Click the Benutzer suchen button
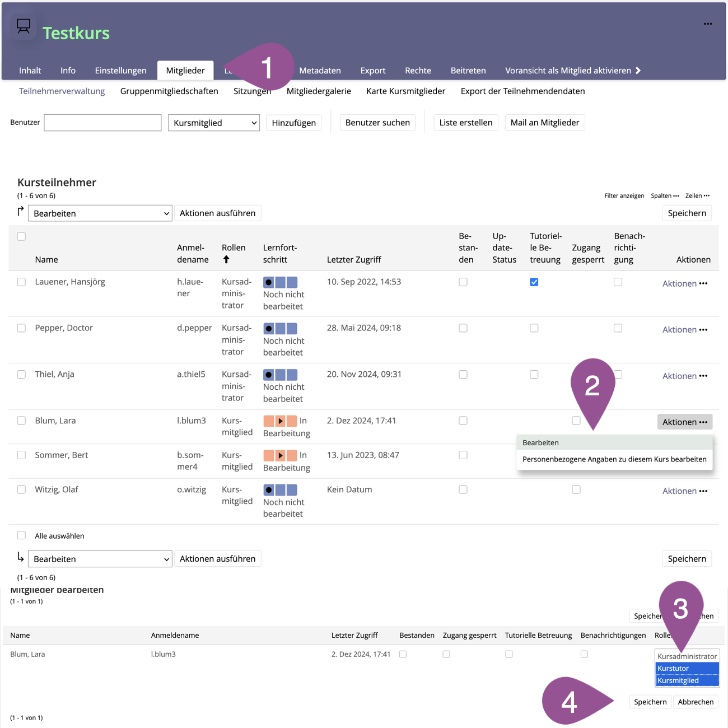Screen dimensions: 728x728 point(377,123)
